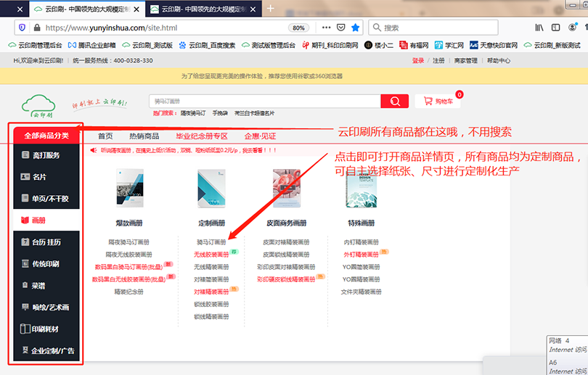
Task: Click the 无线胶装画册 link
Action: (x=211, y=255)
